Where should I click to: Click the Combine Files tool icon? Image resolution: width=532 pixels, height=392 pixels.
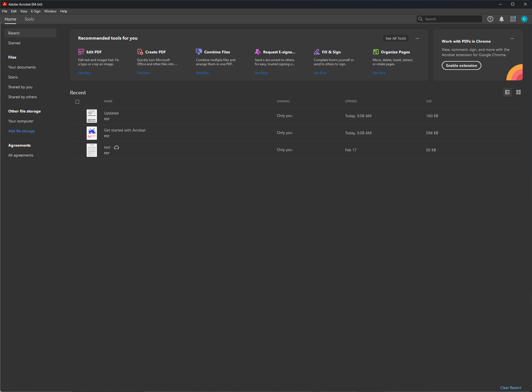[199, 52]
